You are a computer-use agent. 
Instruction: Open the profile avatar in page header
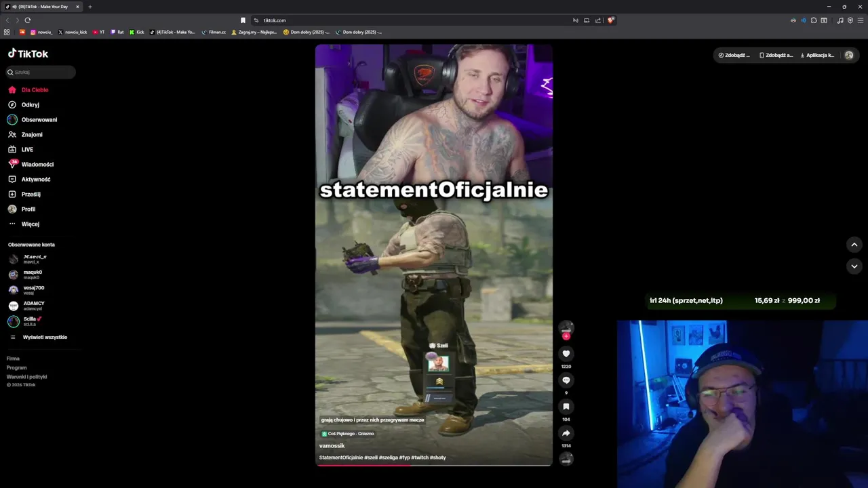click(x=849, y=55)
